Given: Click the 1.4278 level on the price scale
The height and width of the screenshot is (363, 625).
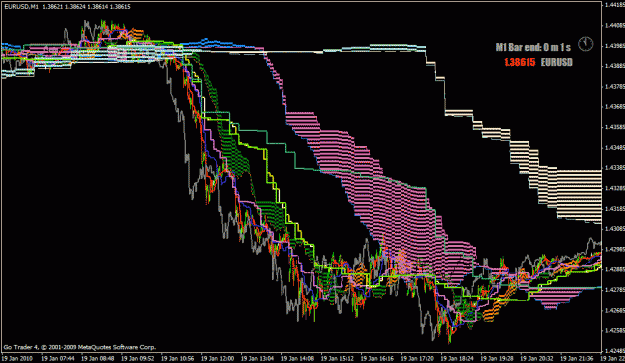Looking at the screenshot, I should tap(615, 290).
